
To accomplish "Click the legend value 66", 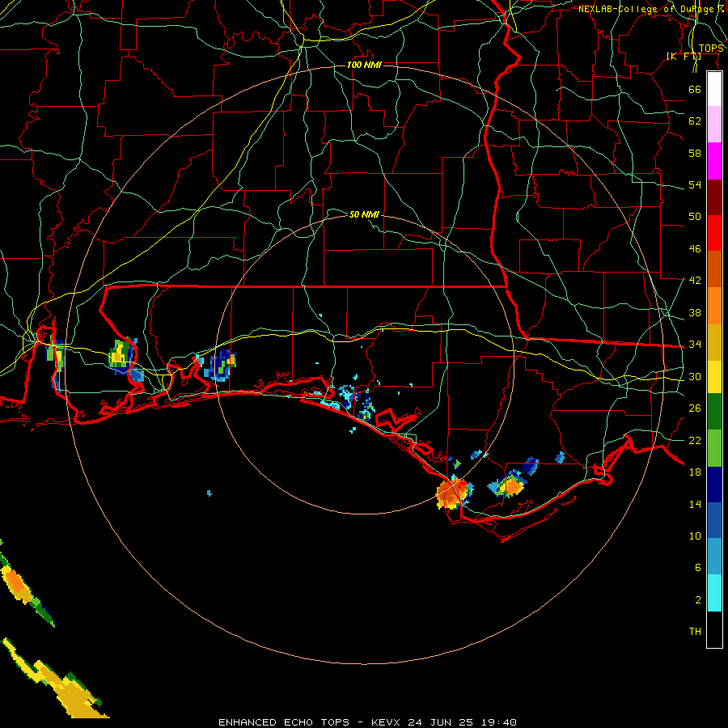I will pos(695,89).
